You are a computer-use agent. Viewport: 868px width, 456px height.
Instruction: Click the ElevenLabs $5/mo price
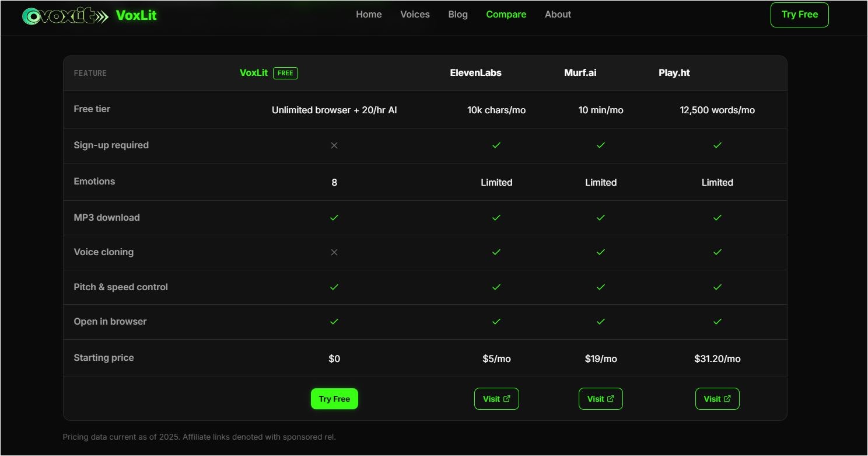tap(496, 358)
